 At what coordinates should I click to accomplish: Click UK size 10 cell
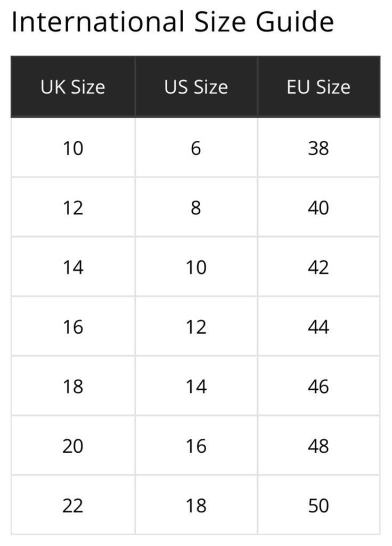(72, 148)
